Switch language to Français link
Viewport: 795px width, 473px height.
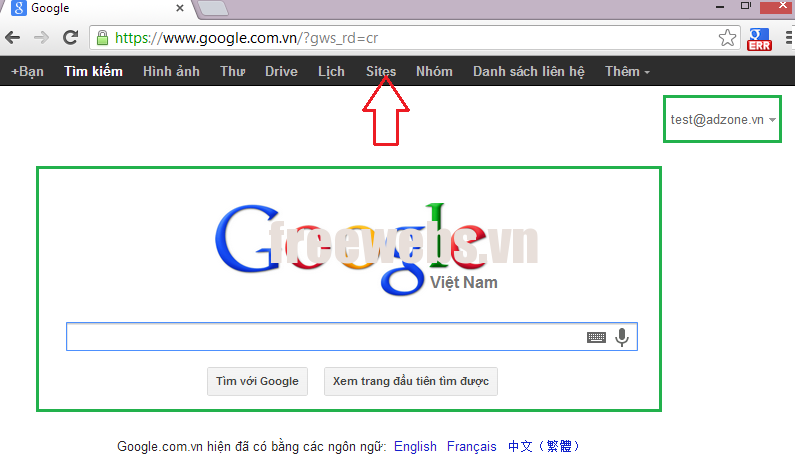point(472,446)
